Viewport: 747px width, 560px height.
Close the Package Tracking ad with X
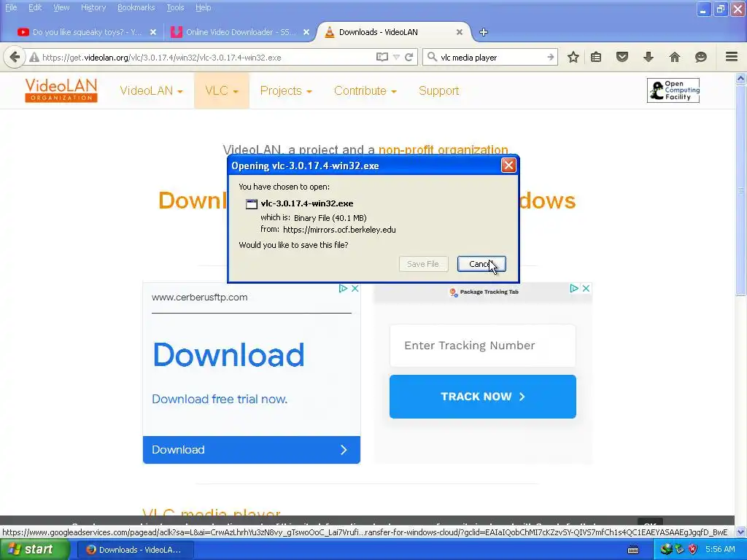pyautogui.click(x=586, y=288)
